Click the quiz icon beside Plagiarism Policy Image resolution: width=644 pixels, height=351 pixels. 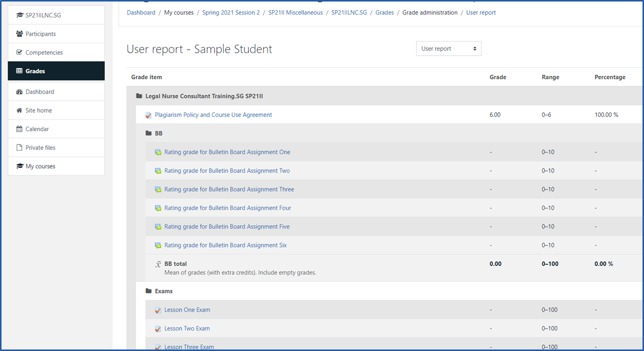(x=148, y=115)
